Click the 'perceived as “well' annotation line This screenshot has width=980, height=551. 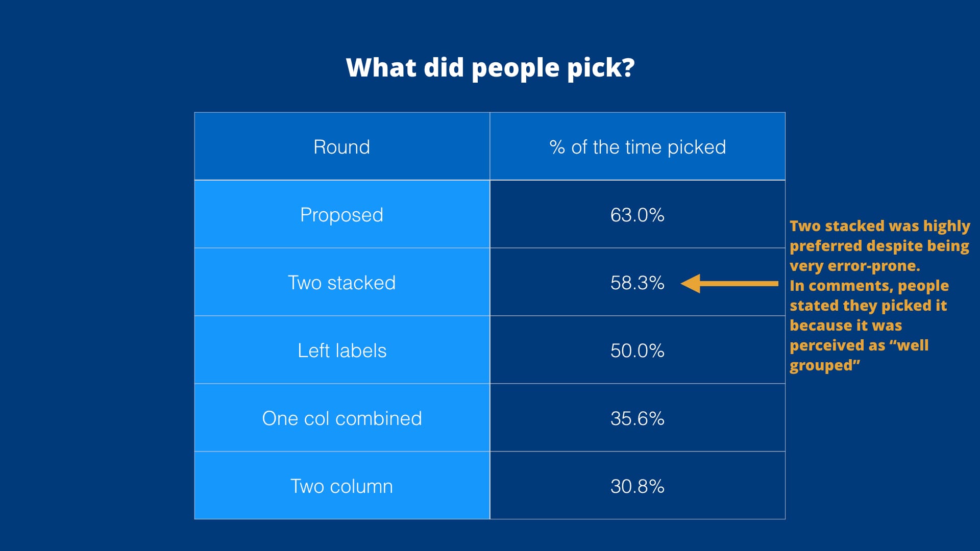coord(859,345)
